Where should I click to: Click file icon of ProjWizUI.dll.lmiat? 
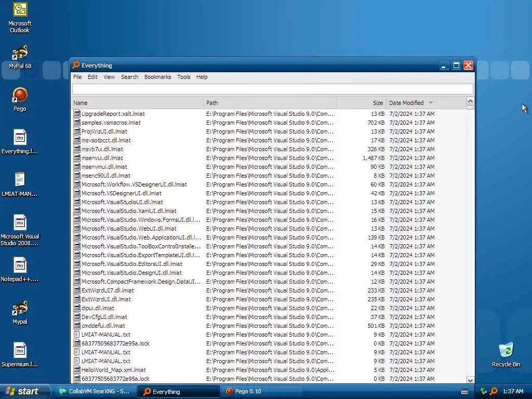click(x=77, y=131)
